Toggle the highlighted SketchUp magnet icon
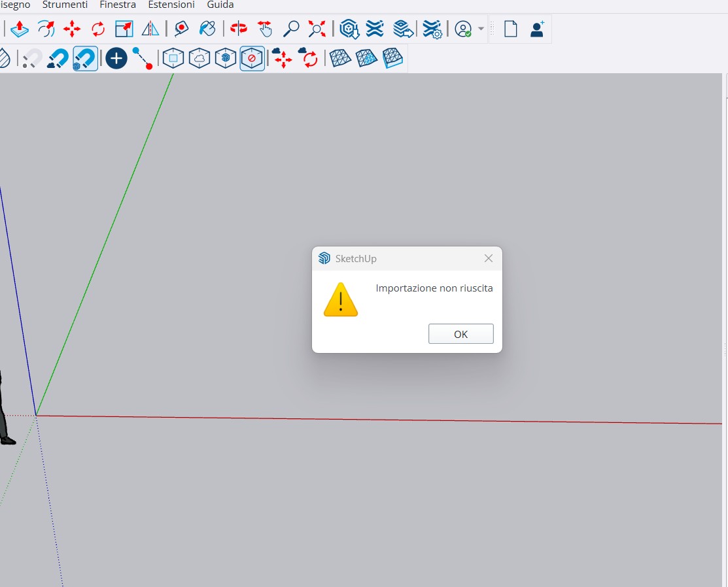728x587 pixels. [x=85, y=58]
